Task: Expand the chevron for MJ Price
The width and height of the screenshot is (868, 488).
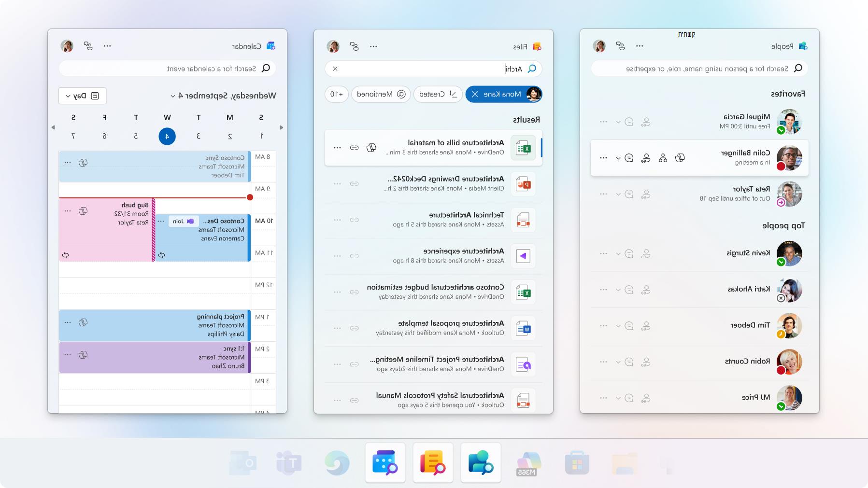Action: (618, 398)
